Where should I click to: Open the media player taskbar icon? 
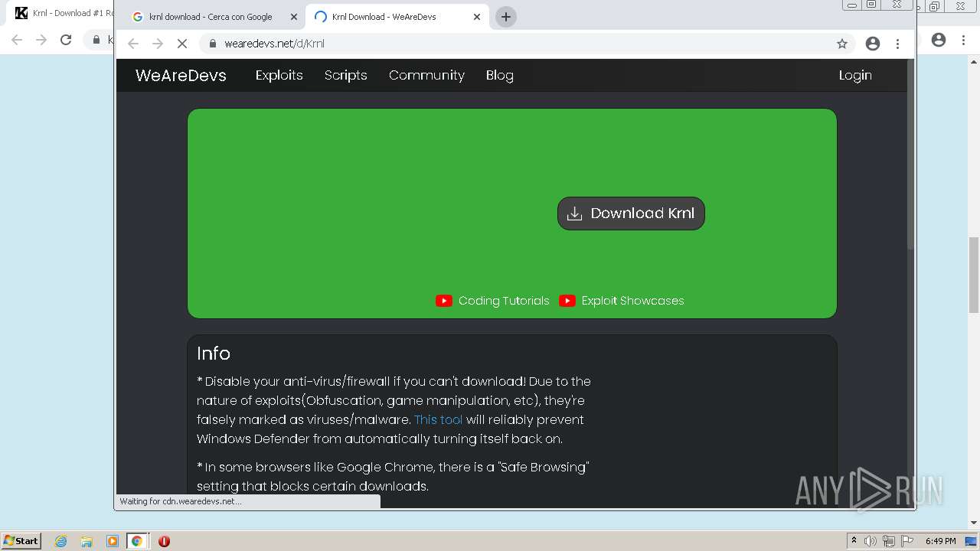(x=112, y=541)
